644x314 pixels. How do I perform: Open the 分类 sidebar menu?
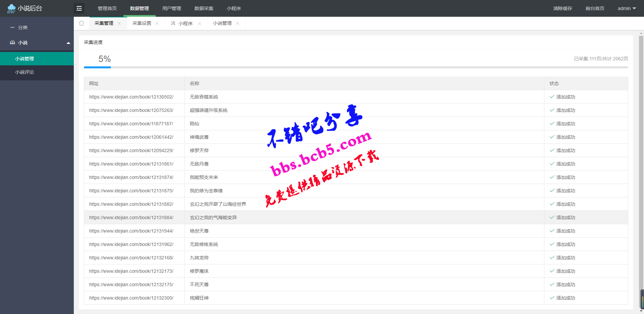click(23, 27)
